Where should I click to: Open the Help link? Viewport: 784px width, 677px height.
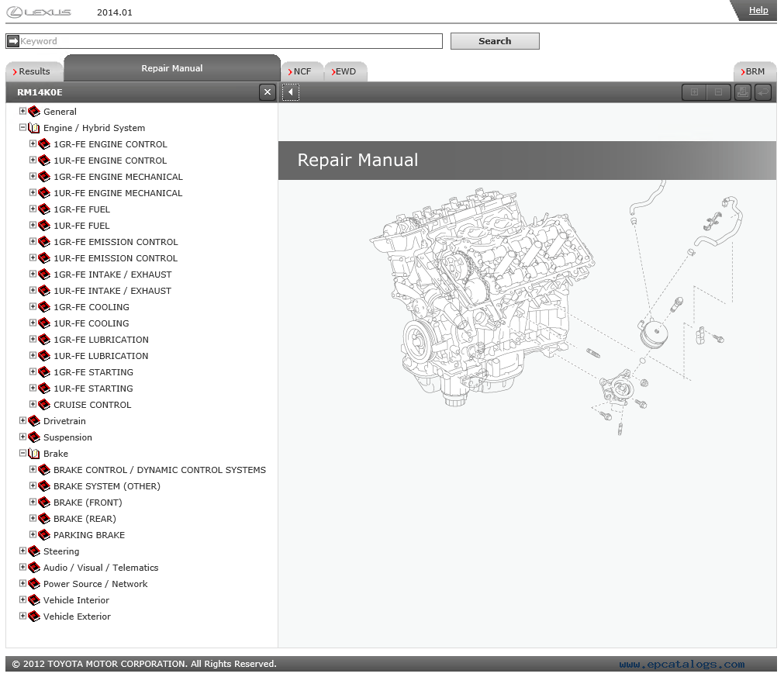(758, 10)
